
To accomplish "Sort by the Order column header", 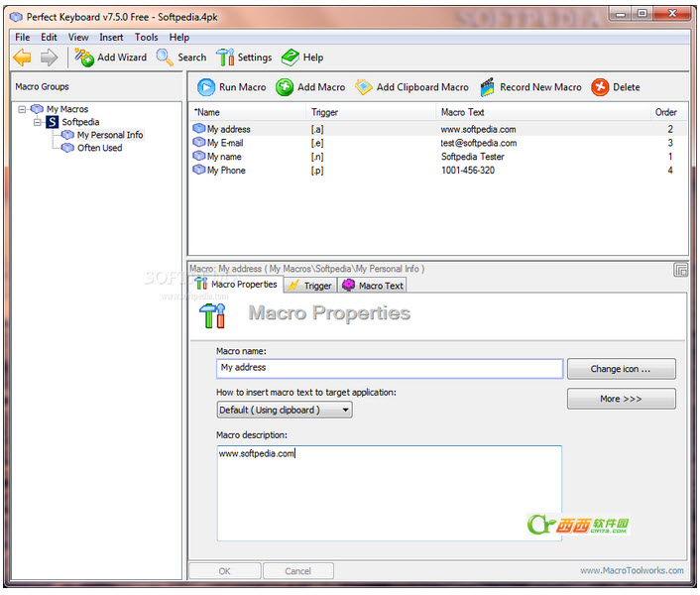I will pyautogui.click(x=668, y=112).
